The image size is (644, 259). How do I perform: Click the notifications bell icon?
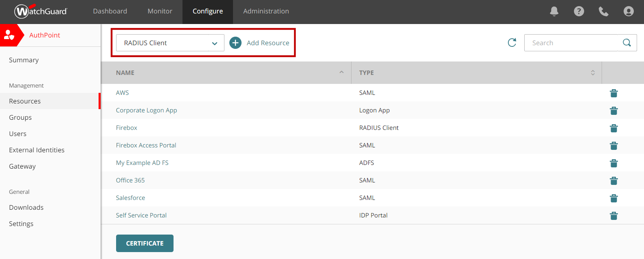tap(554, 11)
